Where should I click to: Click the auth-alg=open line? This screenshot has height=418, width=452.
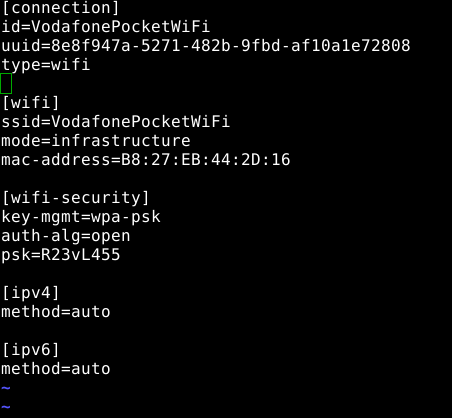click(x=66, y=236)
